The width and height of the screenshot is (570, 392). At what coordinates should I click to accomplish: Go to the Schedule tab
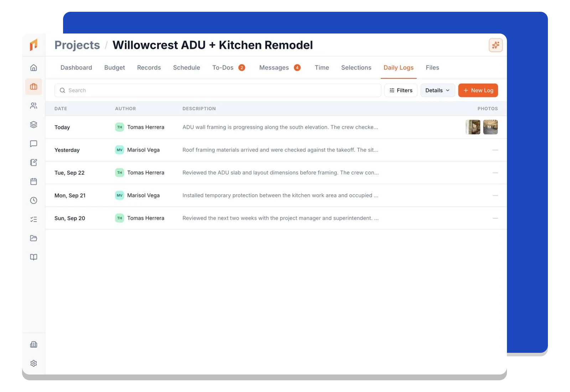pos(186,68)
